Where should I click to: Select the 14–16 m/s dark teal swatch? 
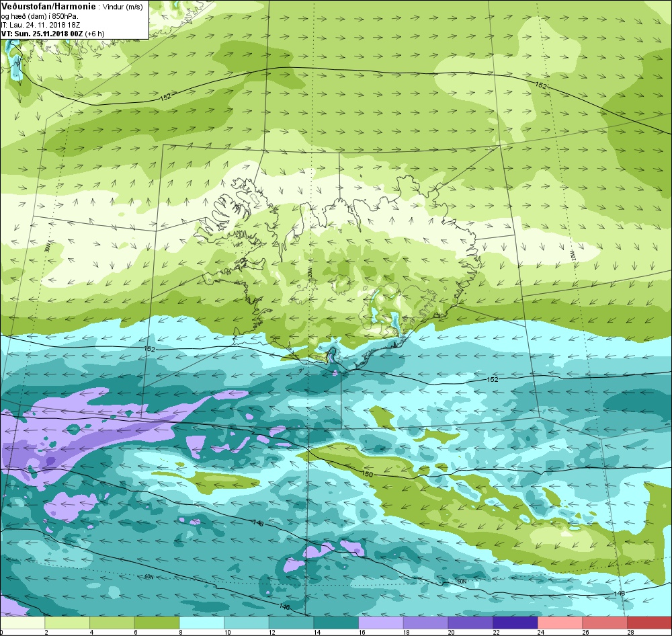(336, 623)
